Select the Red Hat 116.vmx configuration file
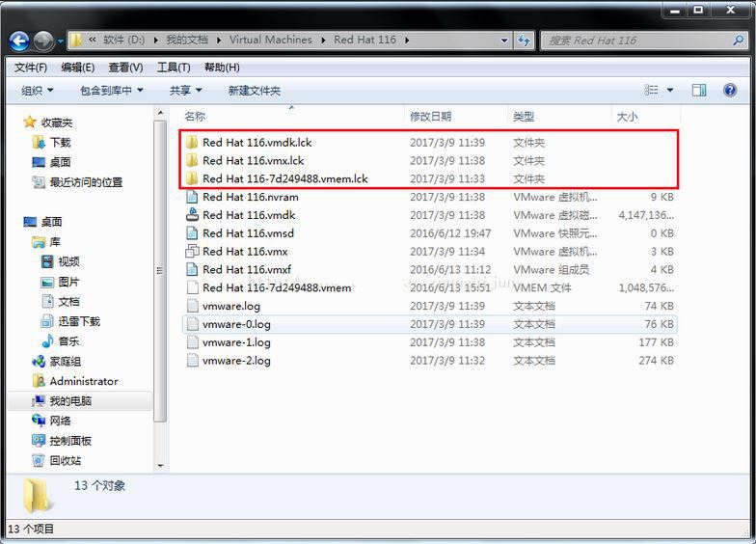756x544 pixels. (x=246, y=252)
